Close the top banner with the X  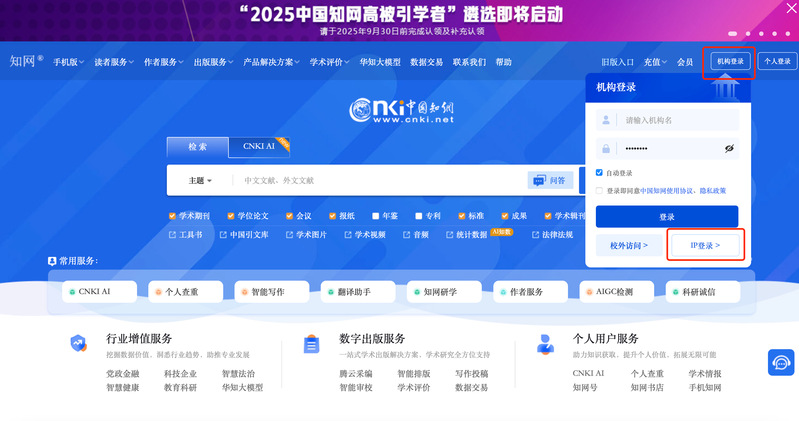coord(792,7)
